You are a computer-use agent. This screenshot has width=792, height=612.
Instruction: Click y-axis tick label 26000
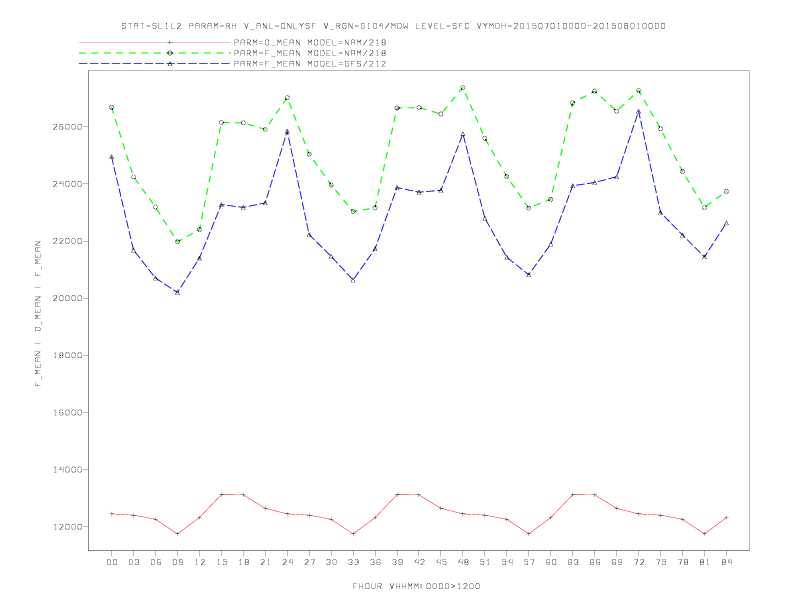(x=67, y=127)
